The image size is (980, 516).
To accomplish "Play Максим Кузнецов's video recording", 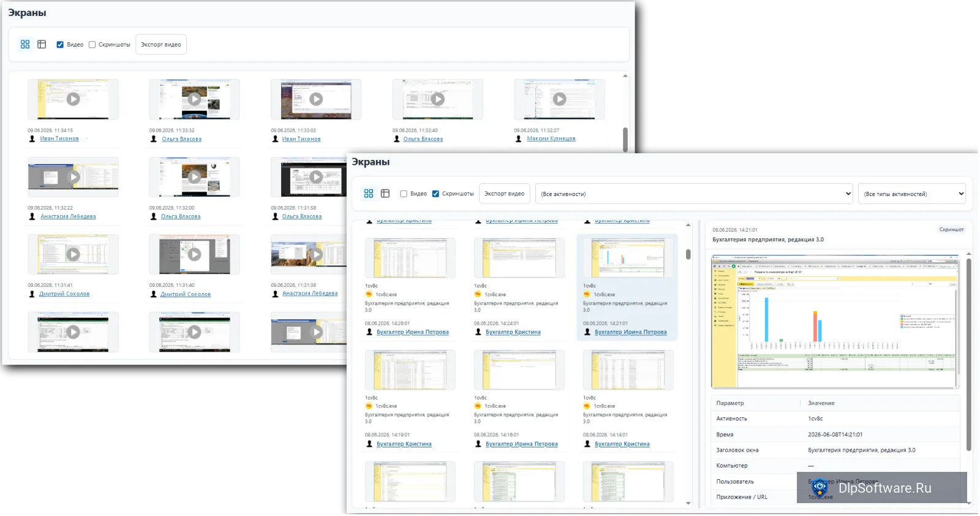I will coord(559,99).
